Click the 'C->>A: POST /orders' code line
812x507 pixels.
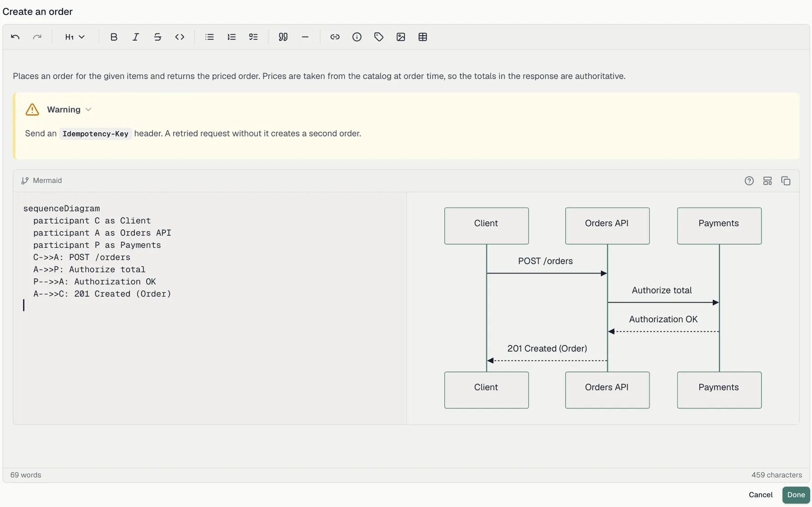tap(82, 257)
